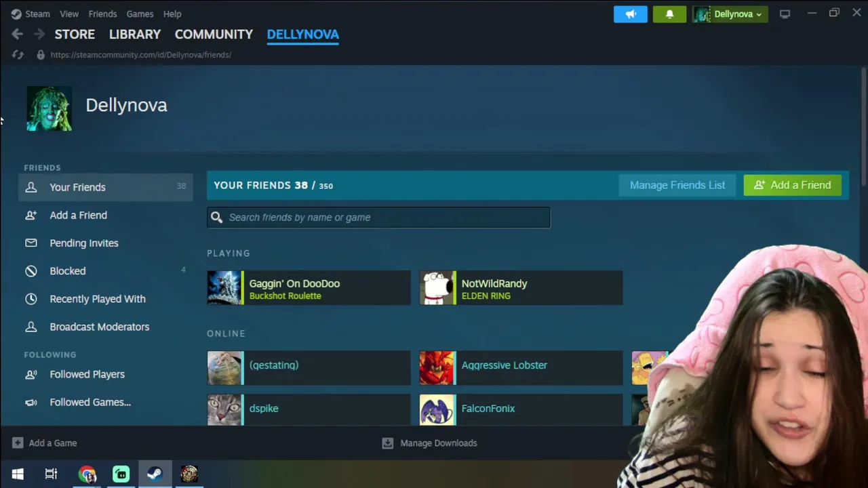Launch Chrome from the taskbar
This screenshot has width=868, height=488.
[87, 474]
